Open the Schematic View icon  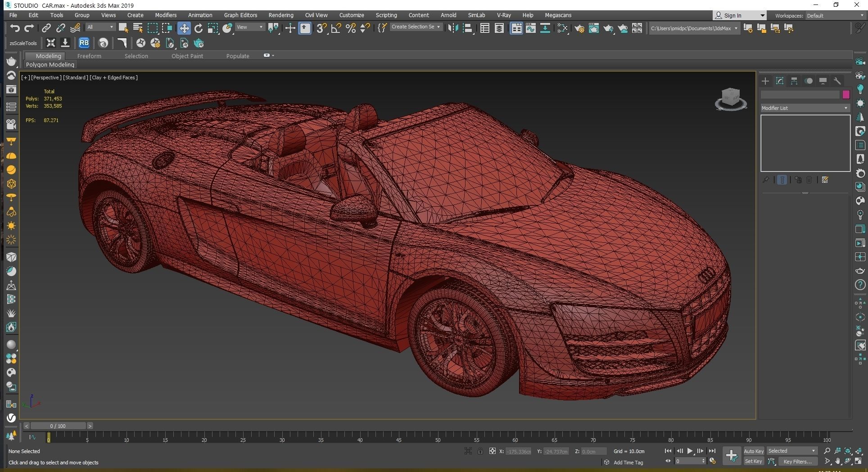545,28
